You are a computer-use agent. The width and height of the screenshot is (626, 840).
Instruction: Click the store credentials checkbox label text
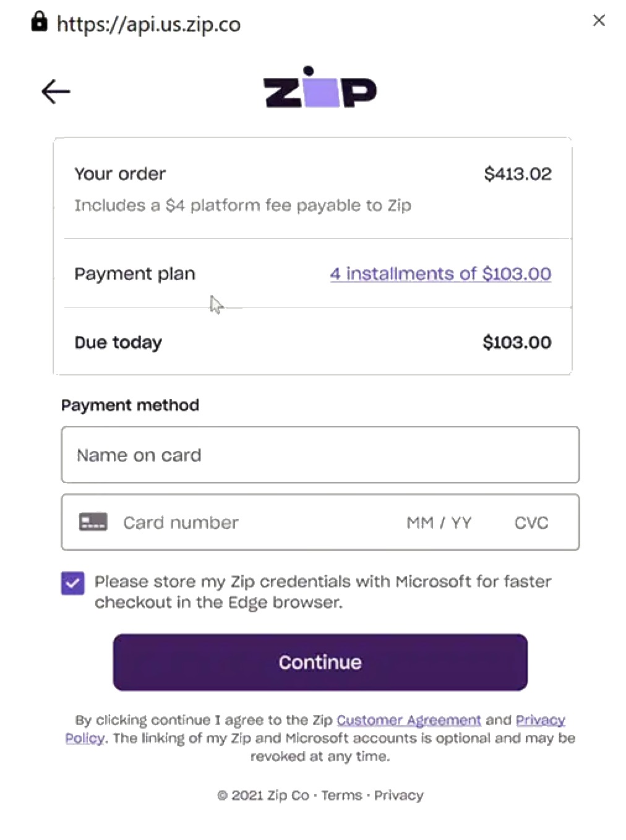[x=322, y=591]
